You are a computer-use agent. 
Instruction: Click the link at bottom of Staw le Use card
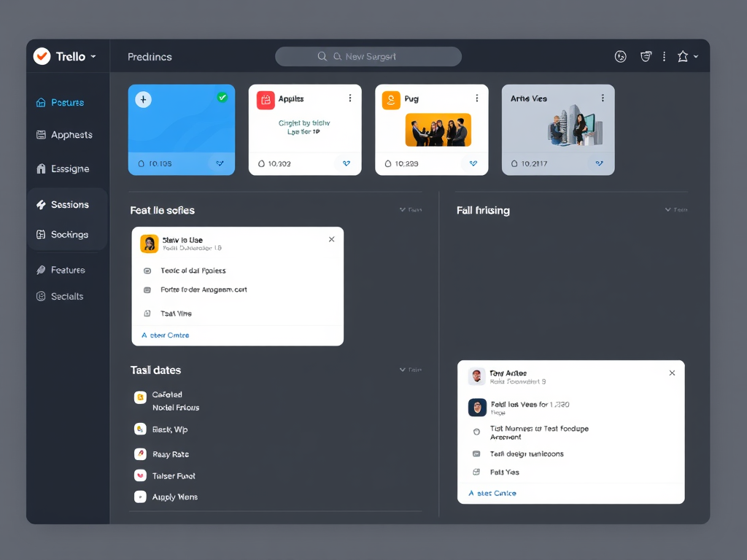[166, 335]
